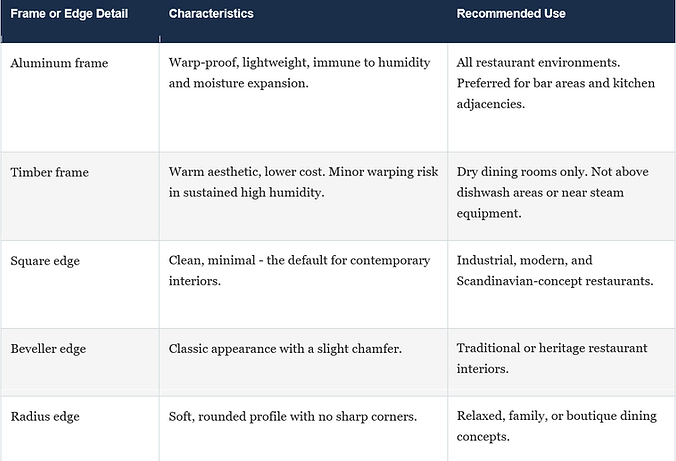Click the 'Frame or Edge Detail' column header
The height and width of the screenshot is (461, 676).
click(69, 14)
